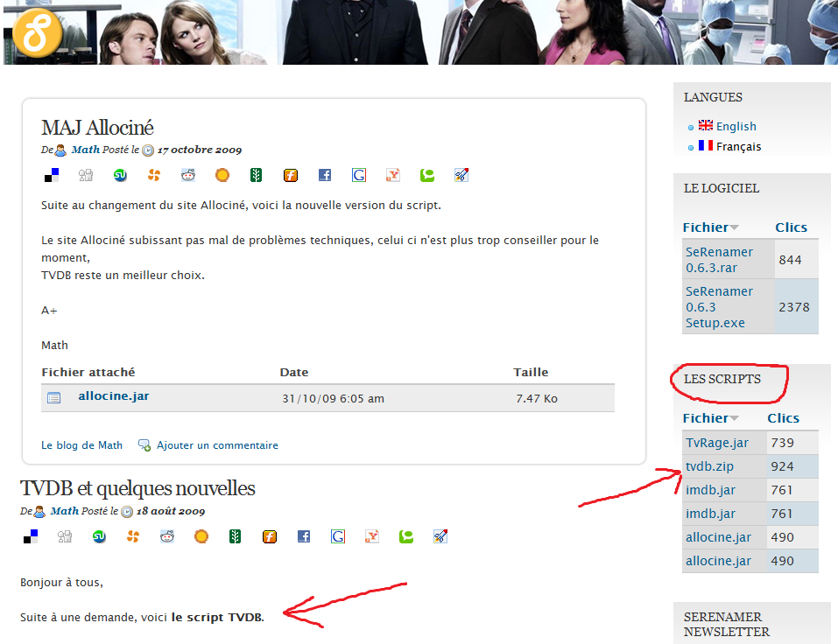The height and width of the screenshot is (644, 838).
Task: Share MAJ Allociné post on Digg
Action: pyautogui.click(x=86, y=175)
